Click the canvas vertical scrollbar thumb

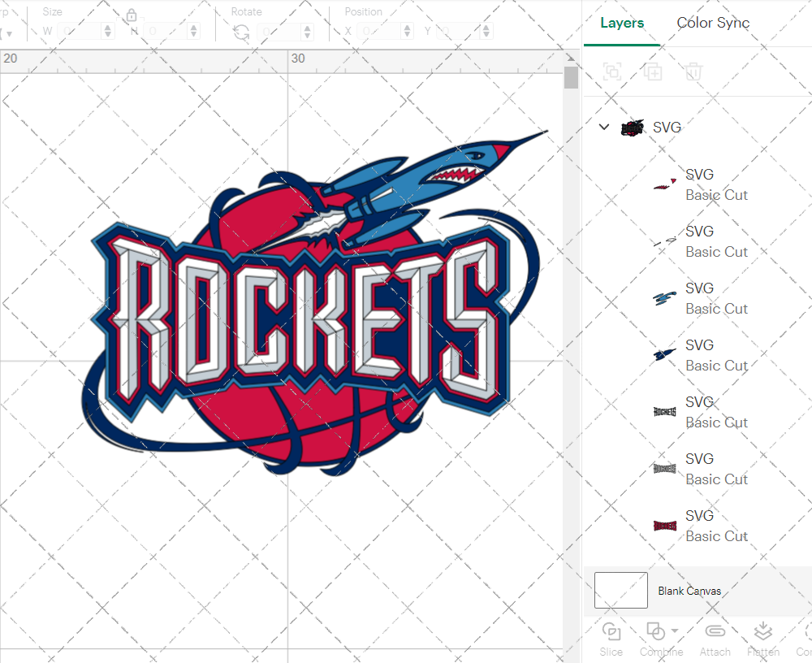point(571,78)
